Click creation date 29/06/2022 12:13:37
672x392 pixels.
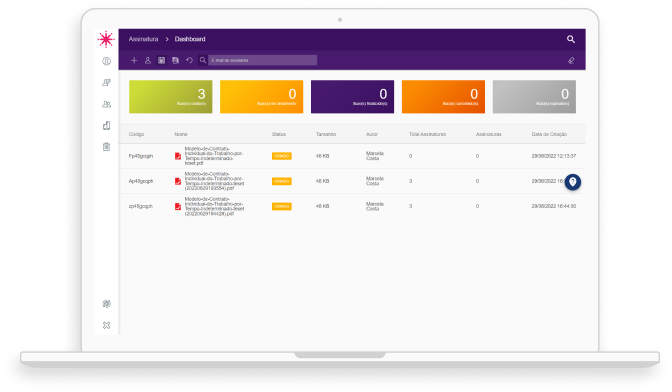(x=554, y=156)
